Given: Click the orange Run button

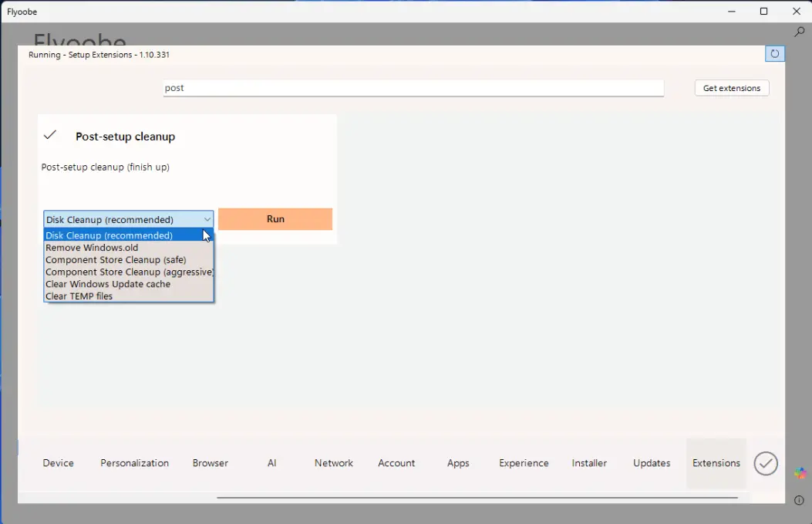Looking at the screenshot, I should (275, 219).
